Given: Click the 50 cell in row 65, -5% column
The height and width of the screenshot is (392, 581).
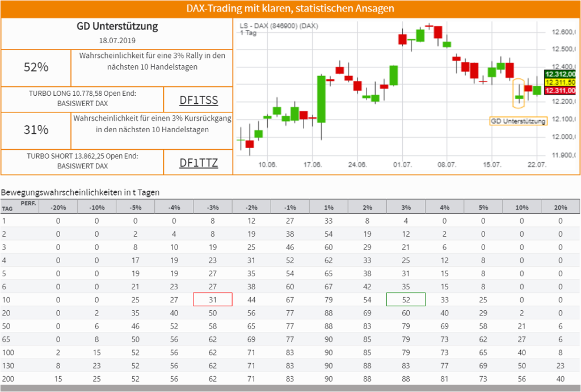Looking at the screenshot, I should (x=135, y=339).
